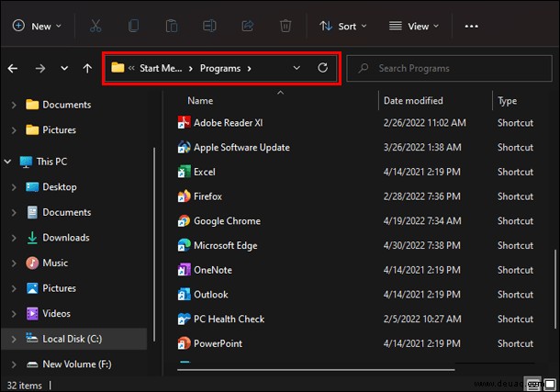Expand the New Volume (F:) node

click(14, 364)
